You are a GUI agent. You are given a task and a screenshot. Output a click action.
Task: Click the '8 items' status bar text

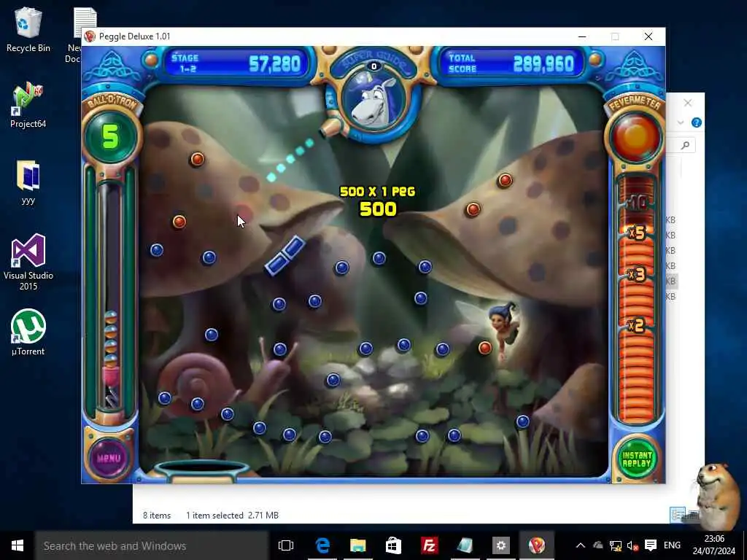[x=157, y=516]
